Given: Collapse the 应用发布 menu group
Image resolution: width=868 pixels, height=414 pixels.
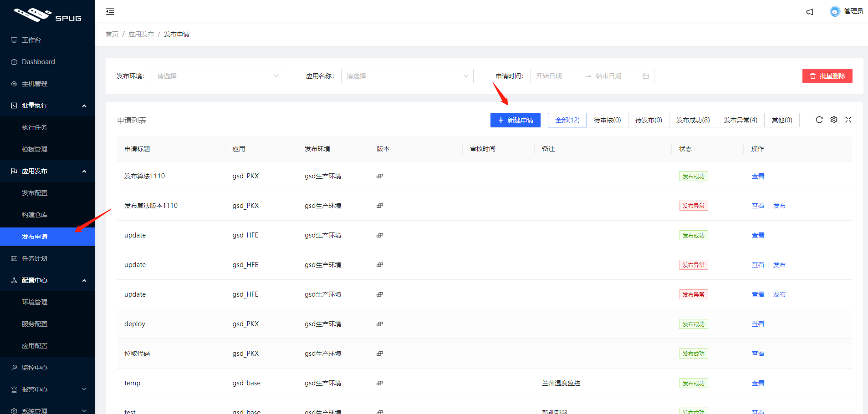Looking at the screenshot, I should coord(47,171).
